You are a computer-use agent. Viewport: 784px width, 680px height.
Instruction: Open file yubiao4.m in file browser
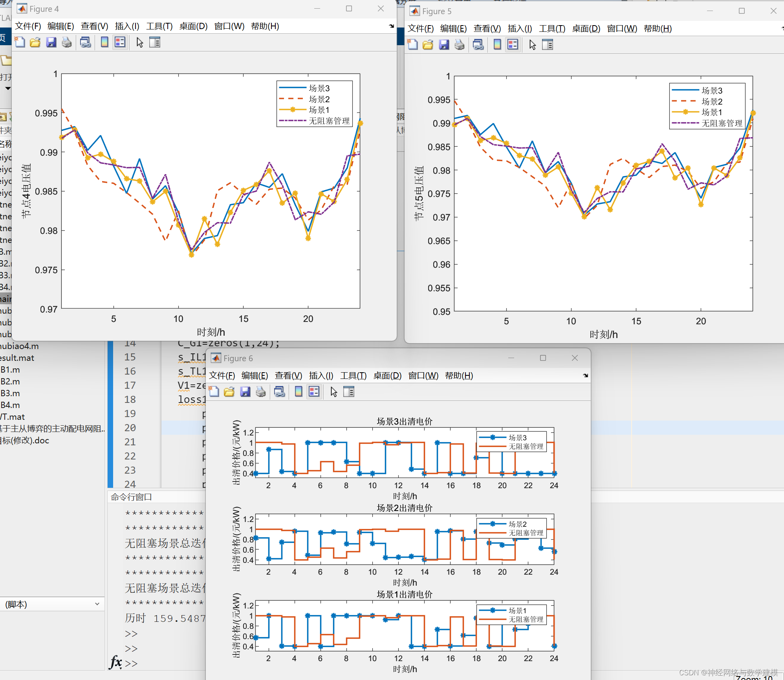pos(20,346)
